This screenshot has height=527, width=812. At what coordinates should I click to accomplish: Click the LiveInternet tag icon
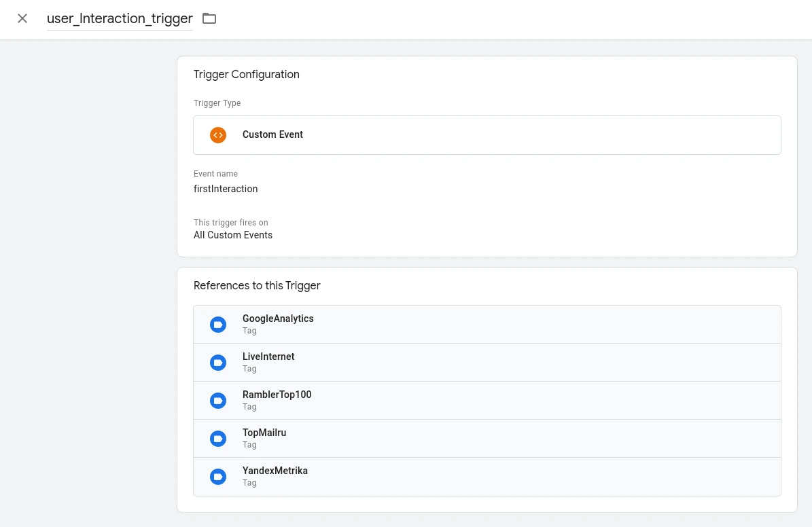(x=217, y=363)
